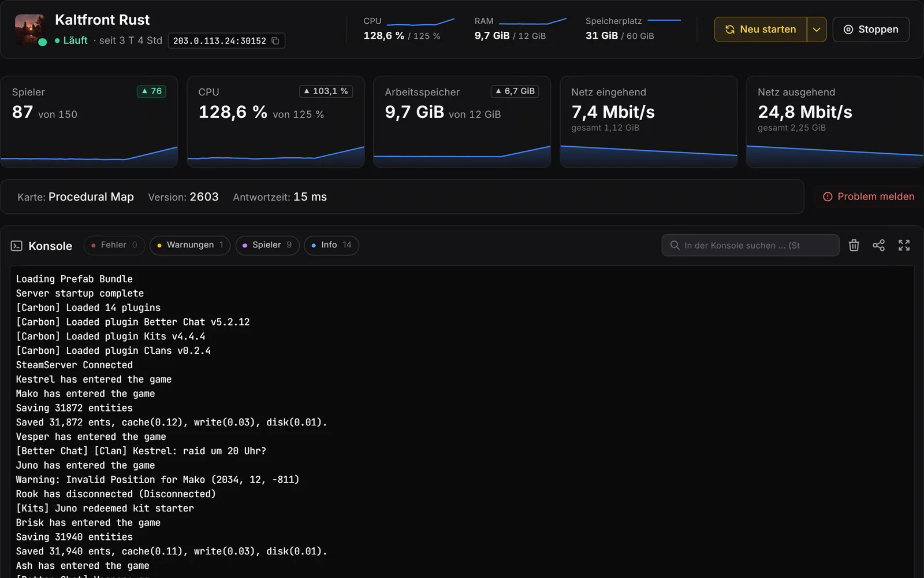Image resolution: width=924 pixels, height=578 pixels.
Task: Open the Kaltfront Rust server avatar
Action: pos(29,29)
